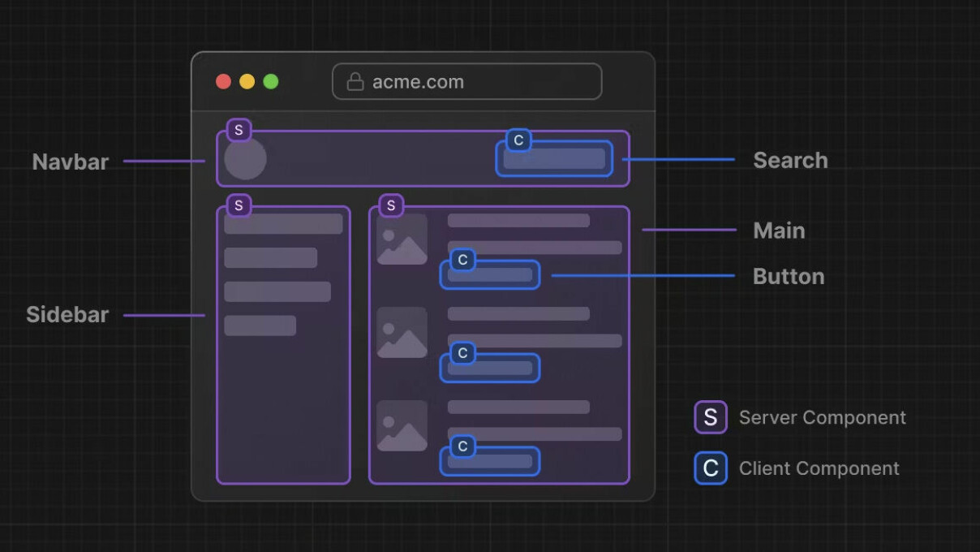Click the 'Navbar' label
980x552 pixels.
pyautogui.click(x=71, y=162)
